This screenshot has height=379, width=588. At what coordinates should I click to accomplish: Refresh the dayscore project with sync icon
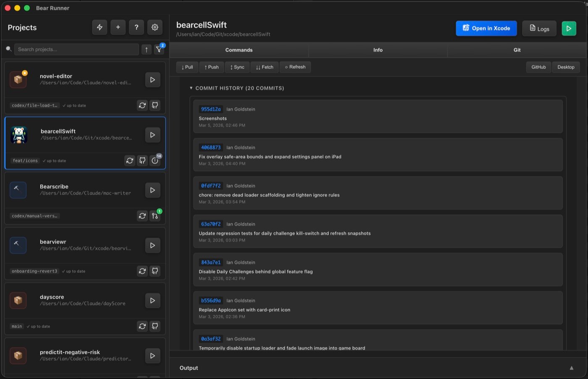[142, 326]
